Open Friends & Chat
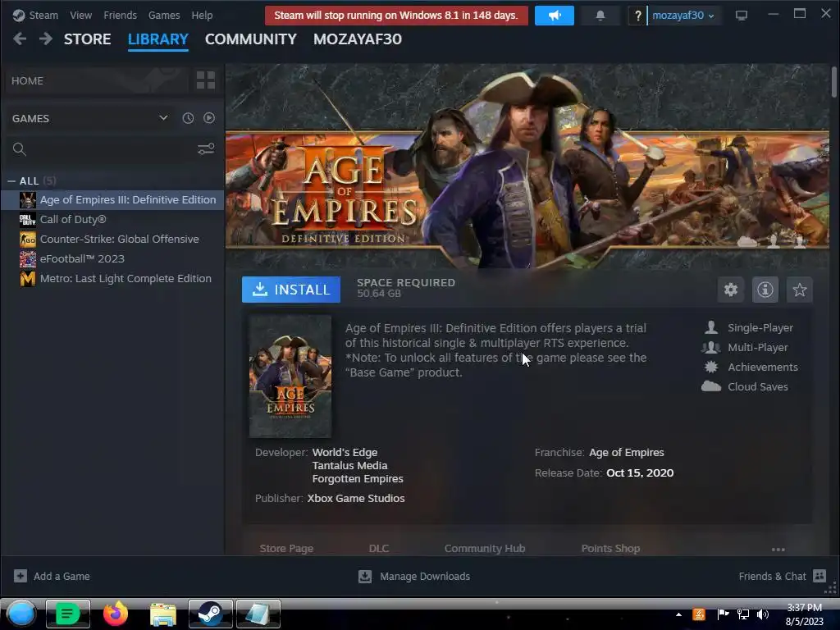The image size is (840, 630). click(x=782, y=576)
